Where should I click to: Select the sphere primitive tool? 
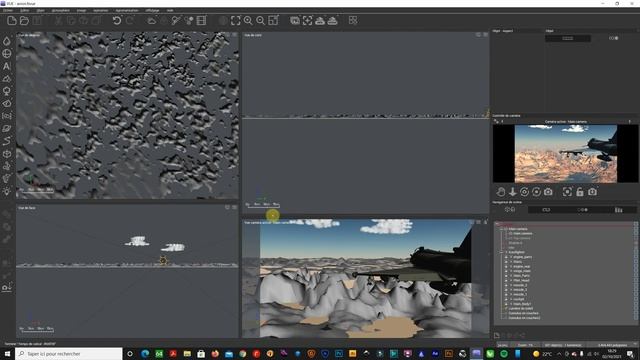pyautogui.click(x=7, y=53)
